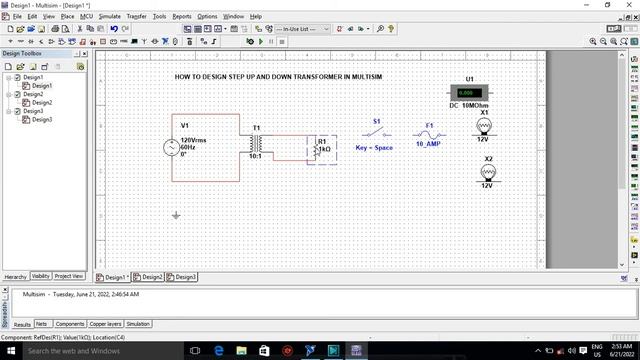Click Open icon in Design Toolbox
The width and height of the screenshot is (640, 360).
20,67
